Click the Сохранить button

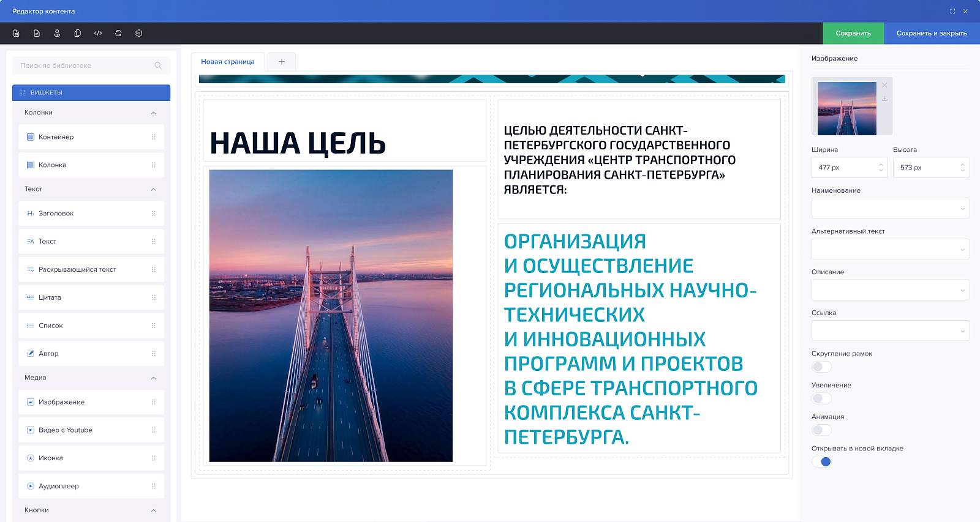[853, 33]
